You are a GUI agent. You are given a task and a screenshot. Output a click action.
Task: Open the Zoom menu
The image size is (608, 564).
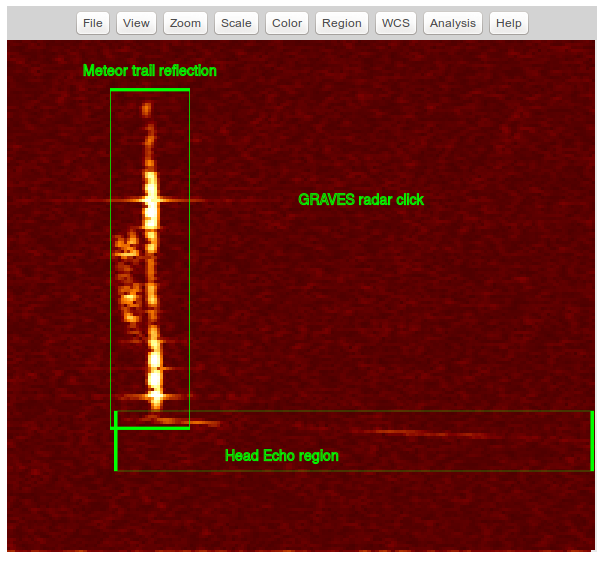click(x=185, y=23)
